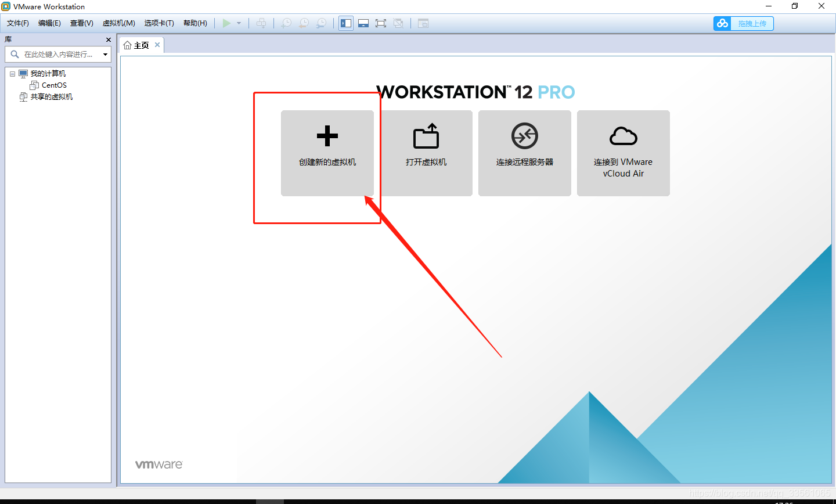Click 连接远程服务器 tile
Screen dimensions: 836x504
525,153
